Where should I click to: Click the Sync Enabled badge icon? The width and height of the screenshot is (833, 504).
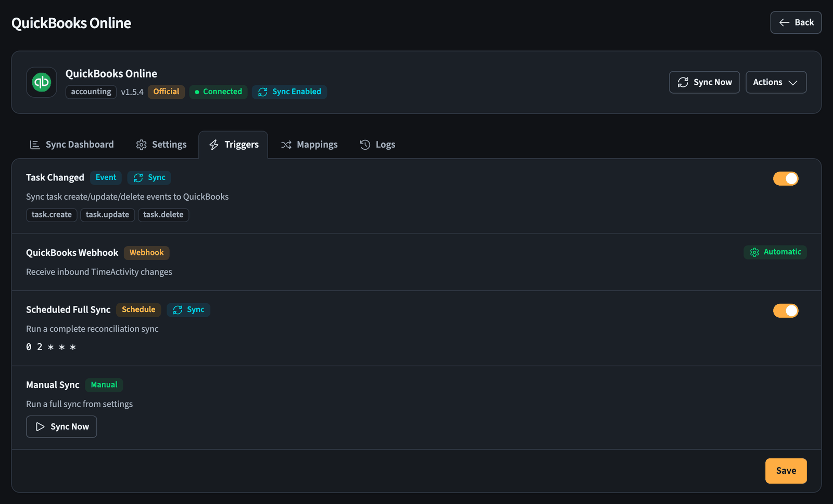pyautogui.click(x=263, y=92)
